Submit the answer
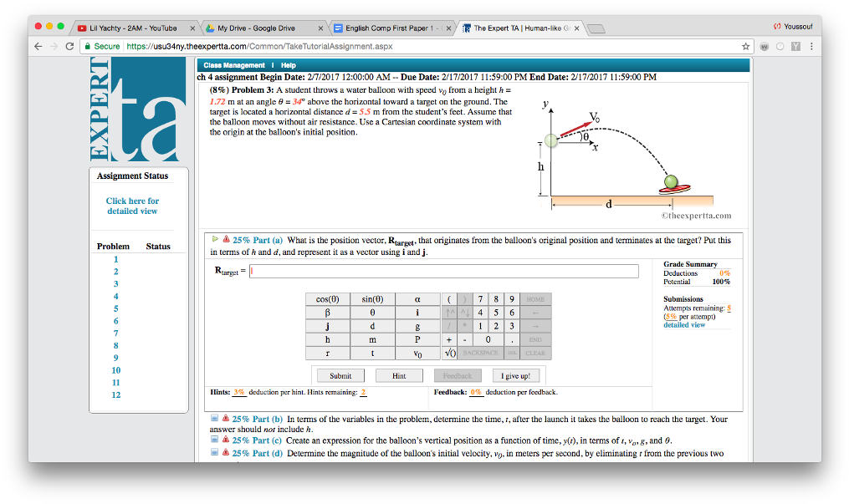 [x=340, y=376]
